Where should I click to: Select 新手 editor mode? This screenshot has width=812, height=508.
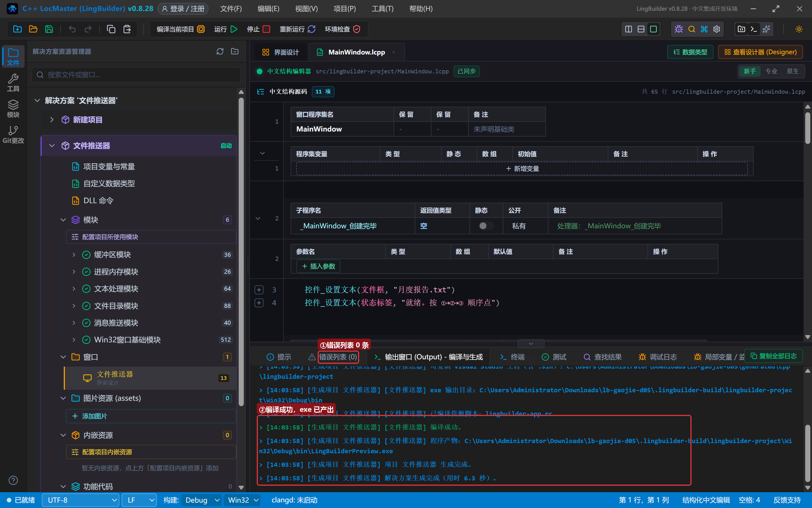click(750, 71)
